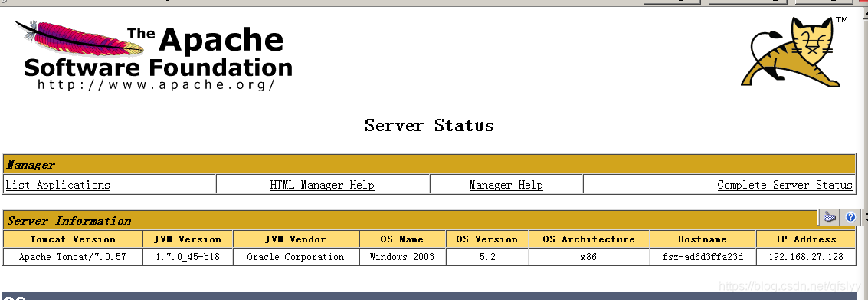Select the x86 architecture cell
This screenshot has width=868, height=300.
click(x=588, y=257)
